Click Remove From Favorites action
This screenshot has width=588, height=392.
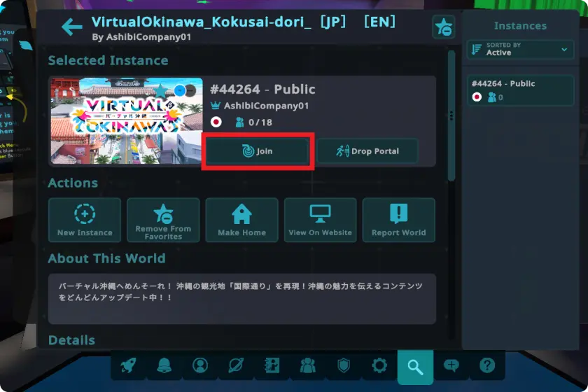[163, 220]
